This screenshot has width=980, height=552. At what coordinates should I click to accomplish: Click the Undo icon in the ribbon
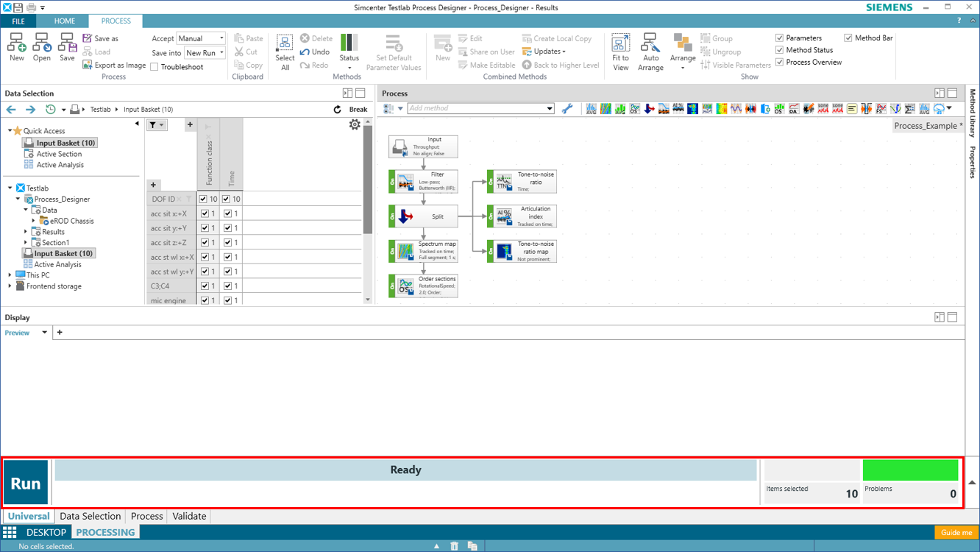305,52
